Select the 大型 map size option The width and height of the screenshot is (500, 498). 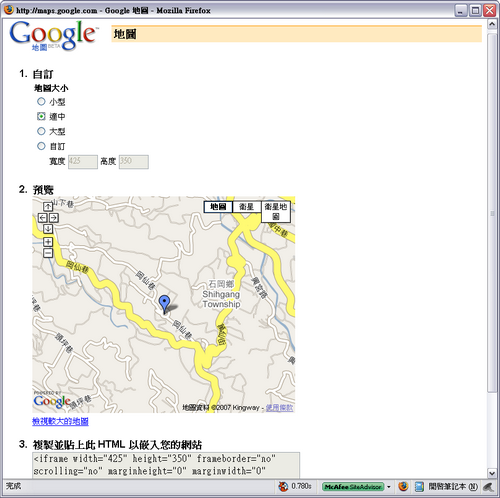(41, 131)
